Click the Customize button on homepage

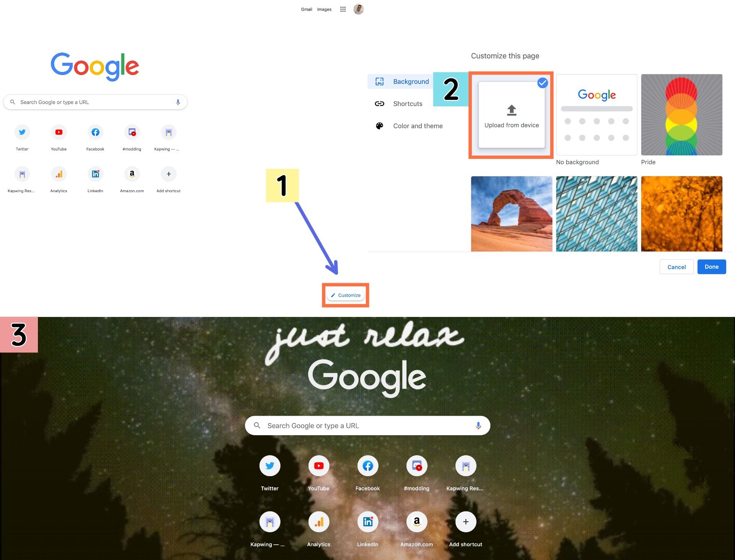click(346, 295)
